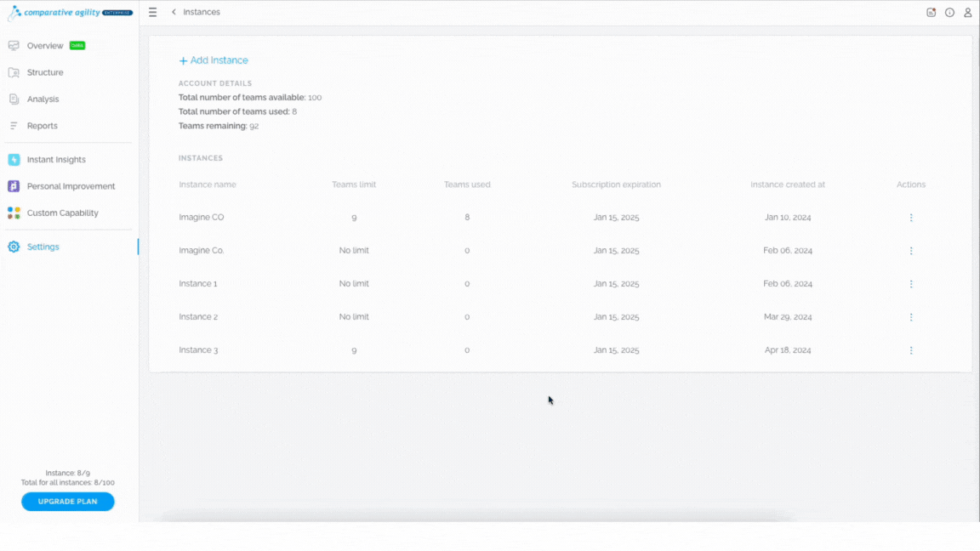Go to Overview in sidebar
This screenshot has height=551, width=980.
[45, 46]
